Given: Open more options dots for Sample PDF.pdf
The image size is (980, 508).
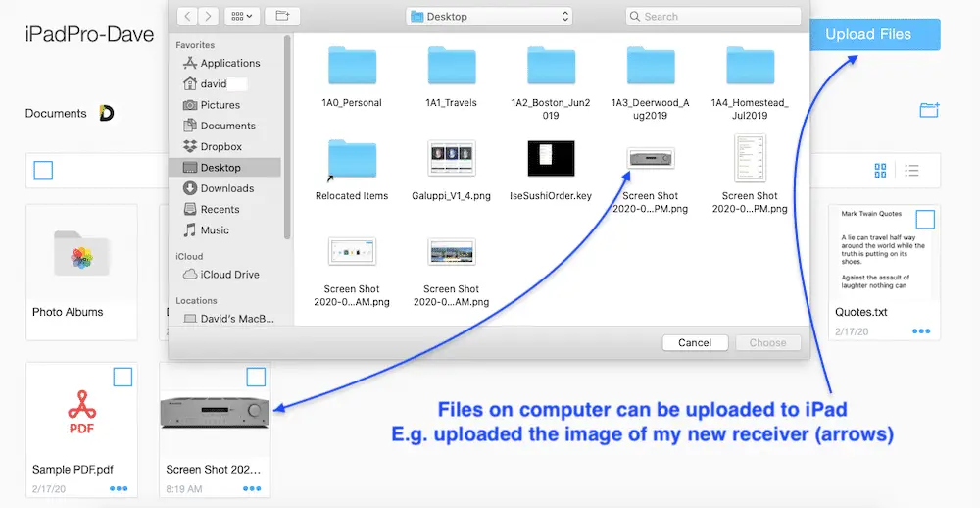Looking at the screenshot, I should point(120,488).
